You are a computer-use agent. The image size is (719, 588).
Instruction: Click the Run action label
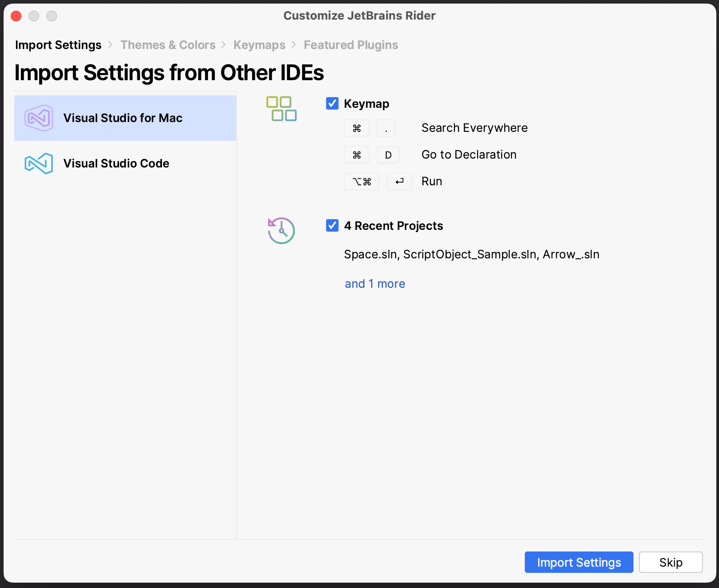(x=432, y=181)
